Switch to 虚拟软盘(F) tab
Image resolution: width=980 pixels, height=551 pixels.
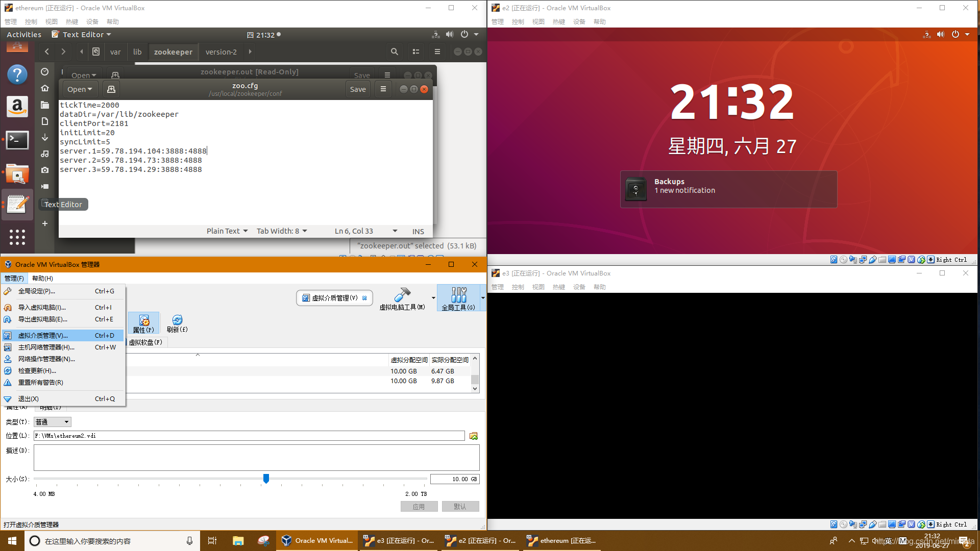click(146, 342)
